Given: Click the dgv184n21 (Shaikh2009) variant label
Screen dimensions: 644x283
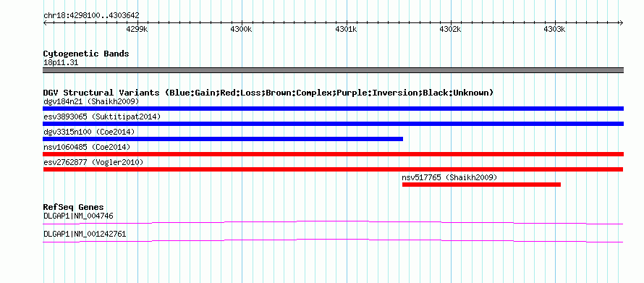Looking at the screenshot, I should coord(91,101).
